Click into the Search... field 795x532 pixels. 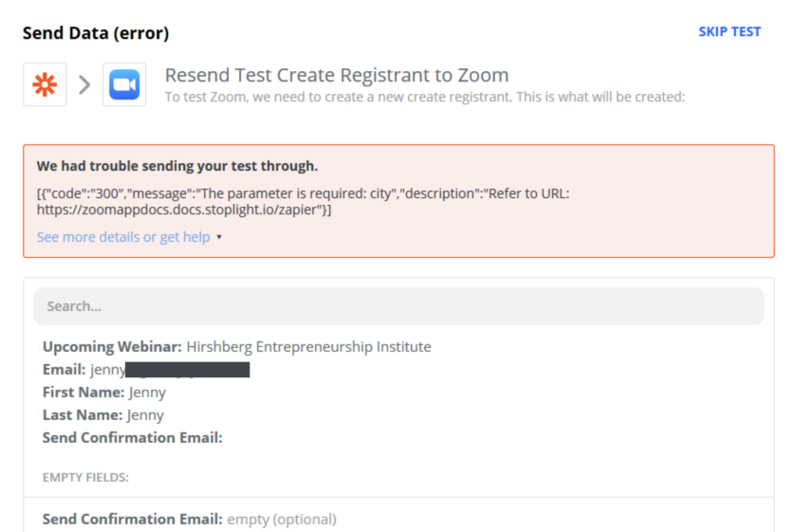pos(398,306)
